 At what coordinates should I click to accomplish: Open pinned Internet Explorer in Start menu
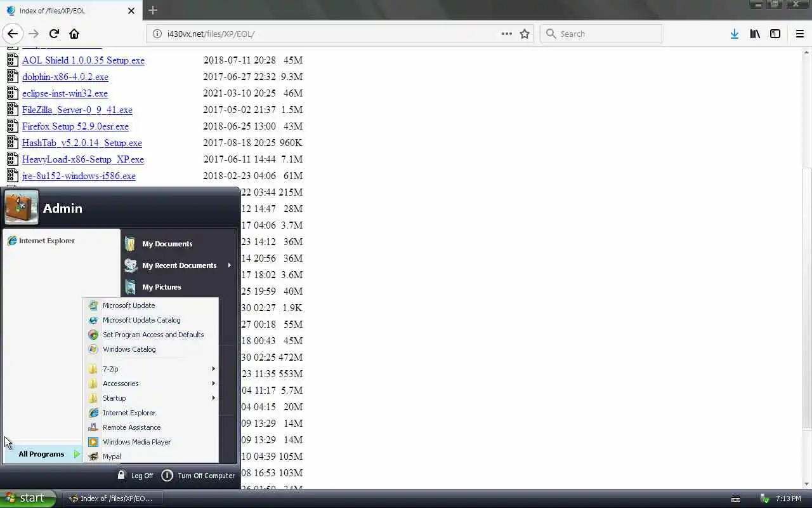pos(62,241)
